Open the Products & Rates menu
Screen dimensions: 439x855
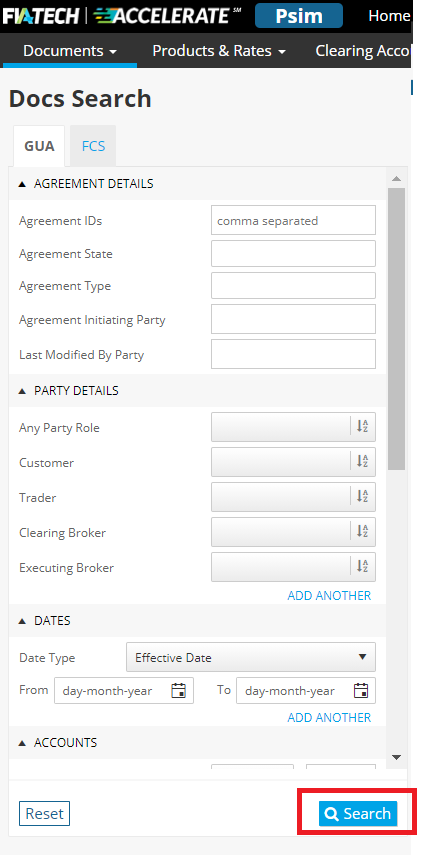click(219, 51)
